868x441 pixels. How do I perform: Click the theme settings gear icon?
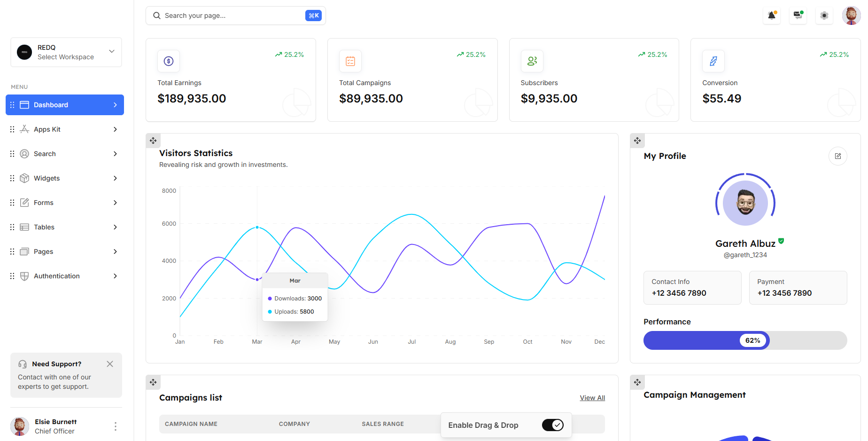point(824,16)
